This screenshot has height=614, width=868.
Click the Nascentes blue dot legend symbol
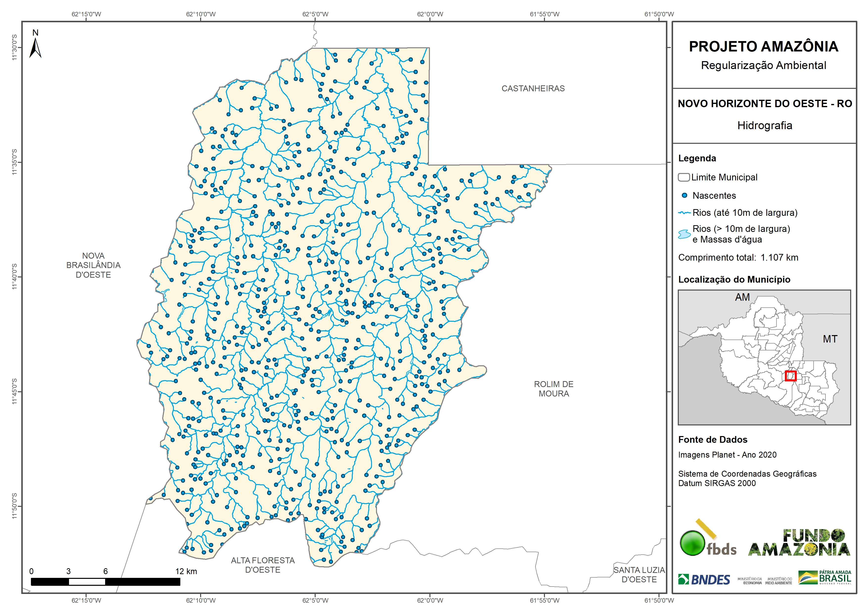pos(684,196)
